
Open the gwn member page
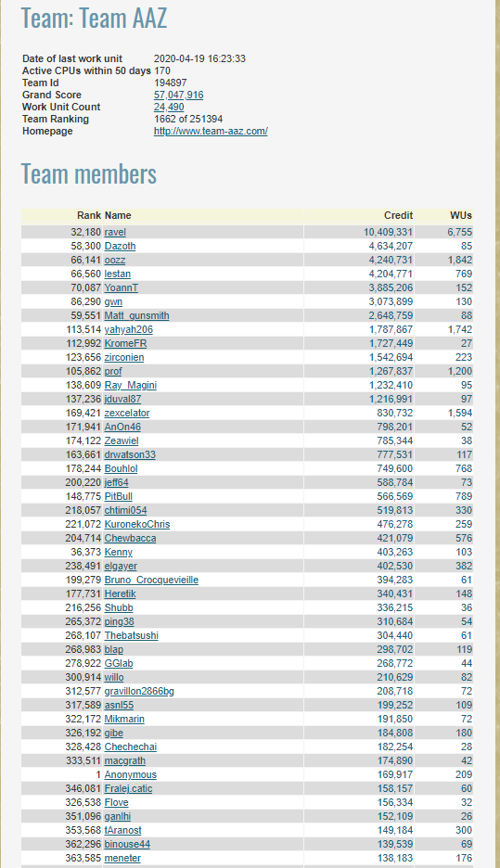click(x=113, y=301)
